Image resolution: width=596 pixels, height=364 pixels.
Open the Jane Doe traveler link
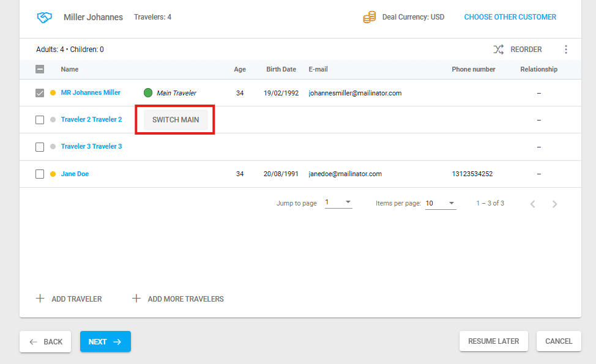click(75, 174)
